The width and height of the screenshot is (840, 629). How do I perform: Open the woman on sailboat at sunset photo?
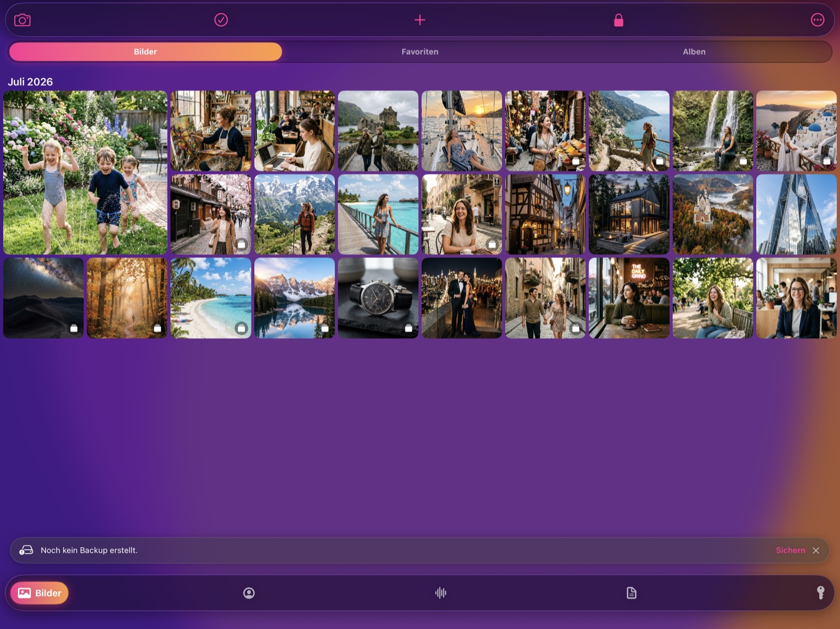(x=462, y=131)
